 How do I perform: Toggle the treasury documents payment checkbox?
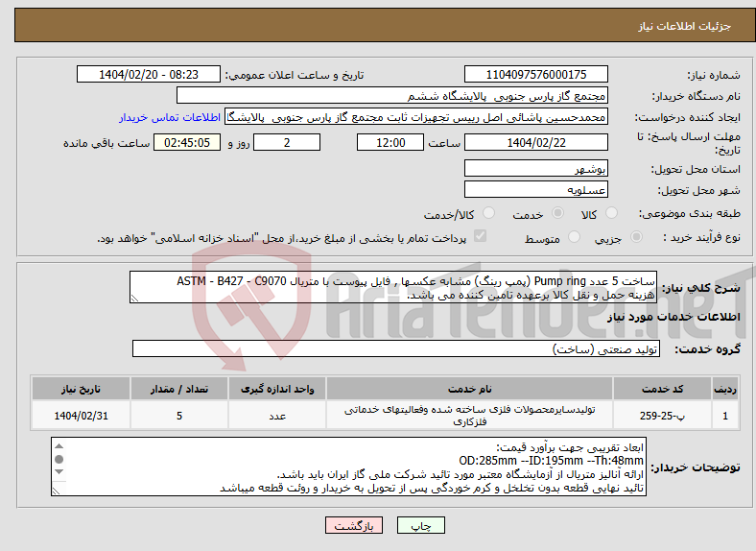coord(480,236)
